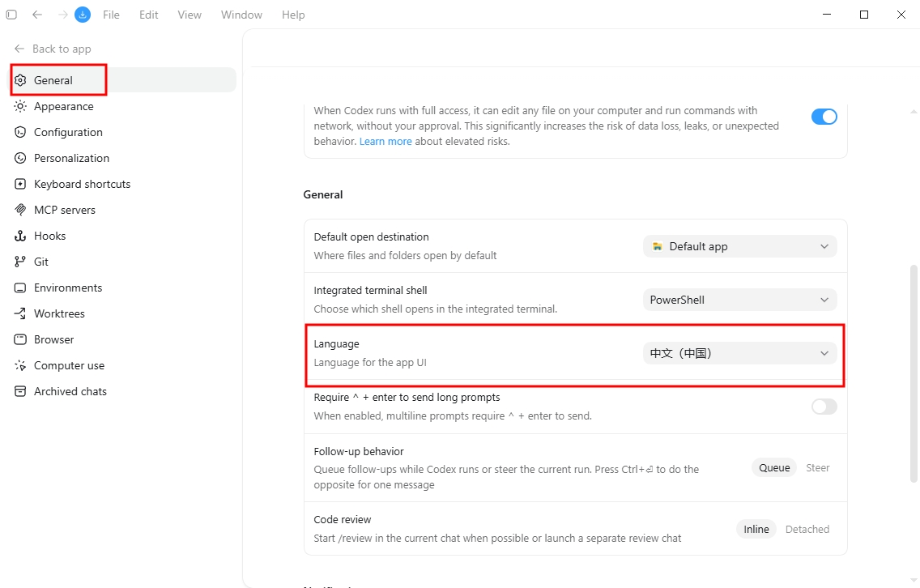The image size is (920, 588).
Task: Click the Browser icon in sidebar
Action: [20, 339]
